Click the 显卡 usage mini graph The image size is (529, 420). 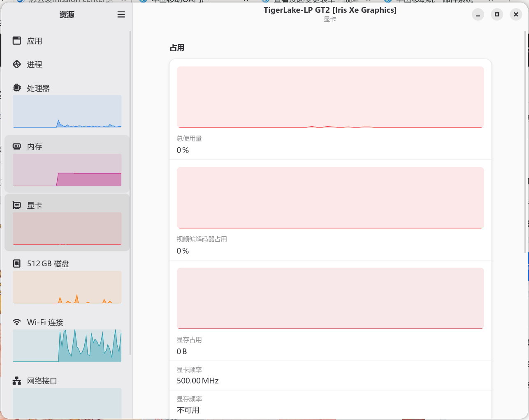[67, 228]
